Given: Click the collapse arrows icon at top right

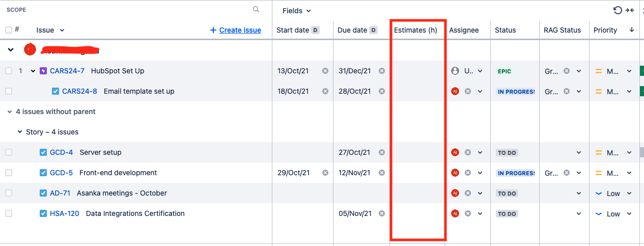Looking at the screenshot, I should click(x=630, y=10).
